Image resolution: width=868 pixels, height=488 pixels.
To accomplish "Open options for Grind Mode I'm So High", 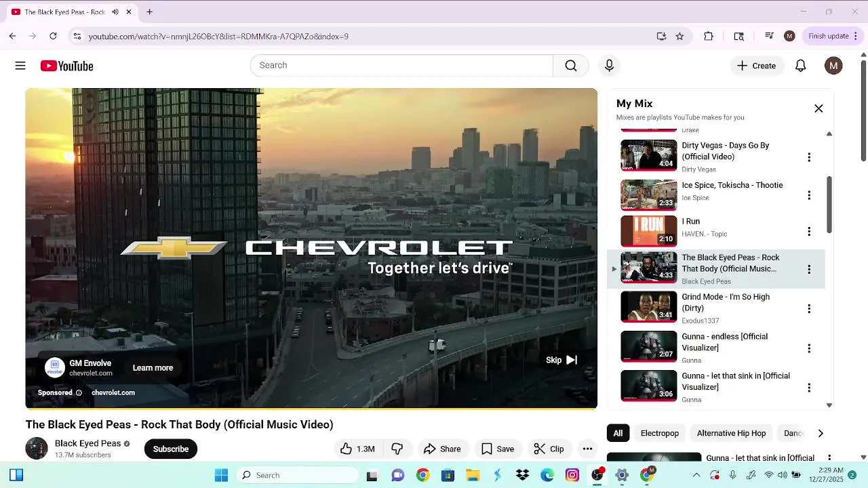I will click(808, 309).
